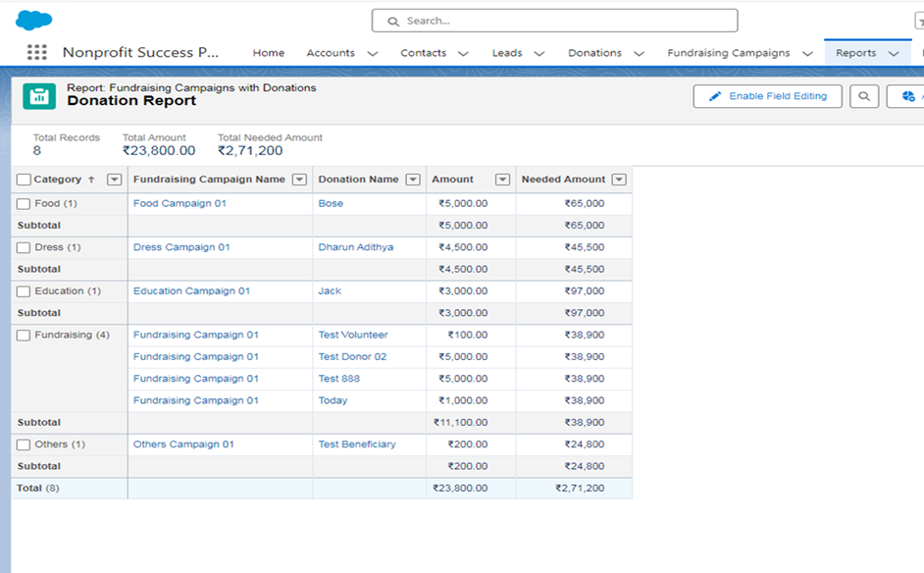
Task: Go to the Home tab
Action: tap(269, 53)
